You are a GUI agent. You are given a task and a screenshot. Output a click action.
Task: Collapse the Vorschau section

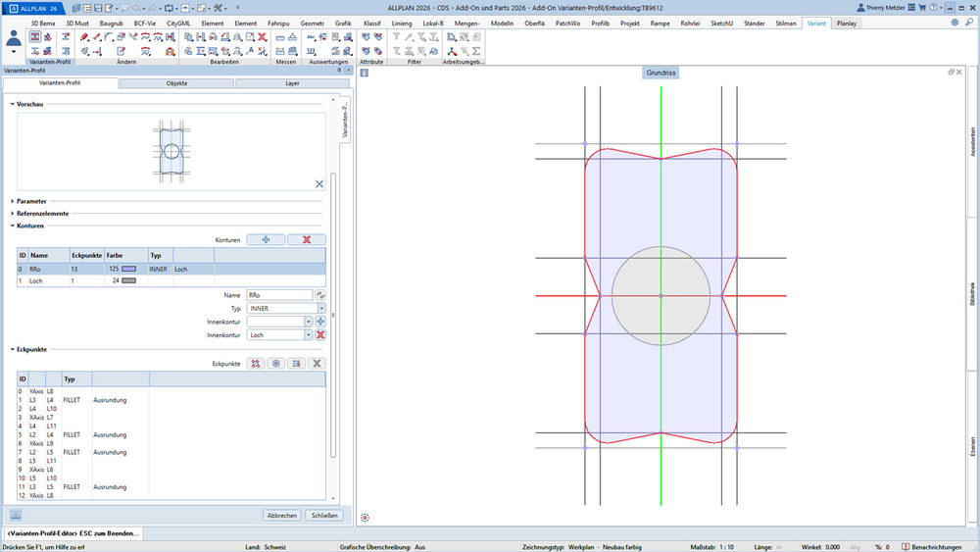tap(13, 104)
